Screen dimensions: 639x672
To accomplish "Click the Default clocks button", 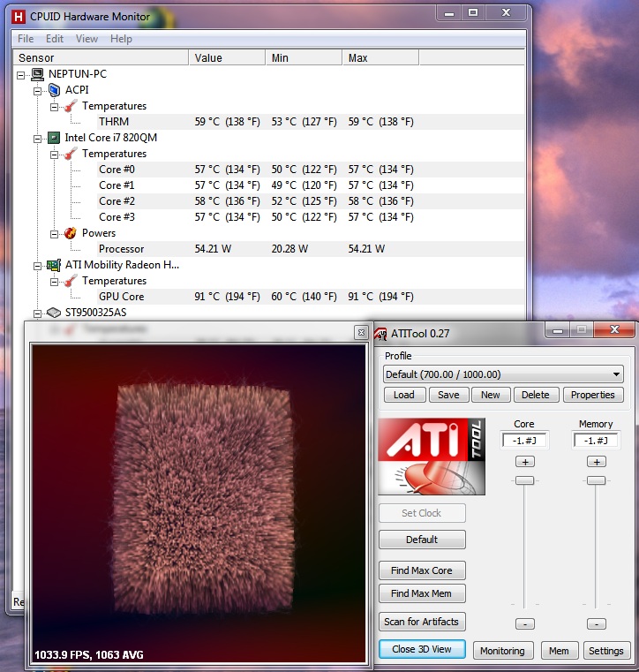I will coord(422,540).
